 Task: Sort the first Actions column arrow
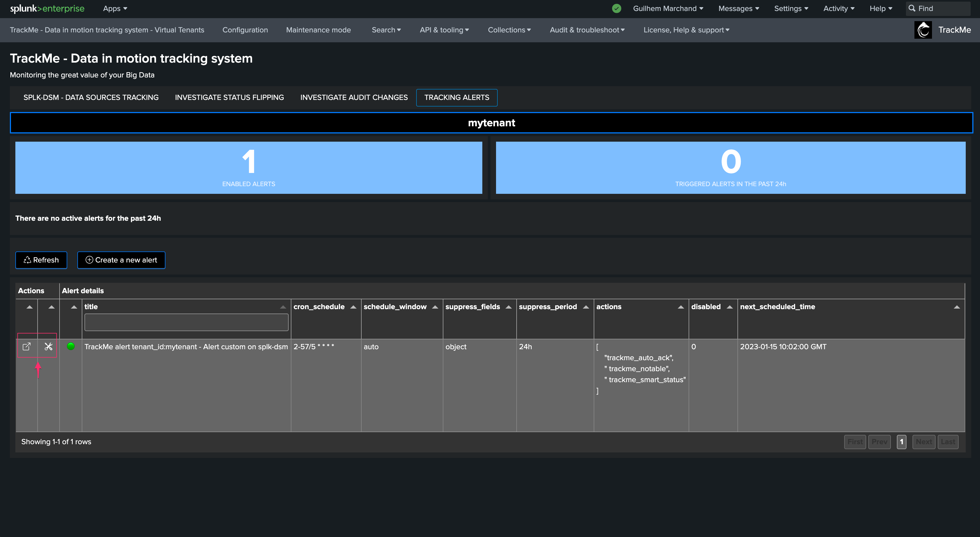(30, 307)
